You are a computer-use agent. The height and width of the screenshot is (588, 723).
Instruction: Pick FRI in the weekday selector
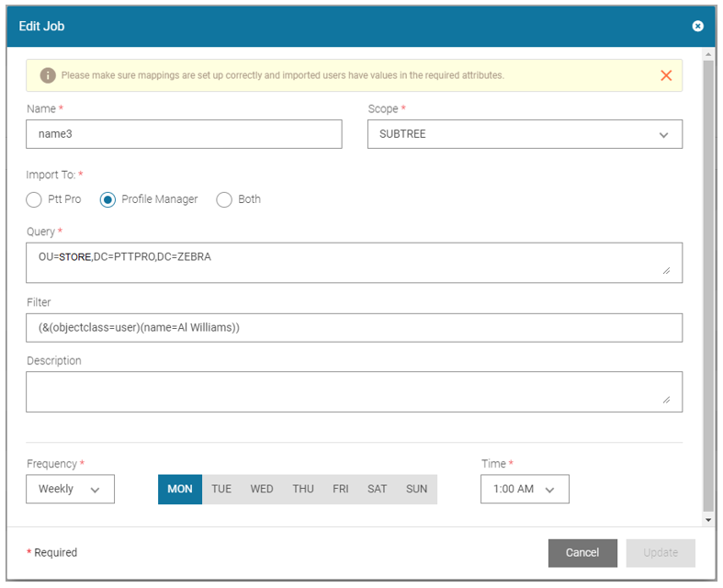click(x=341, y=489)
